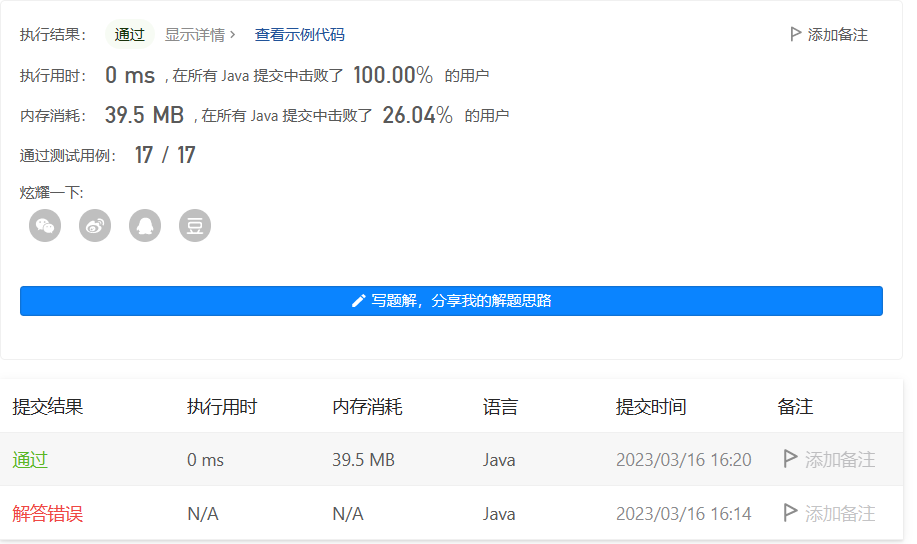Open the 查看示例代码 link
The height and width of the screenshot is (544, 917).
[299, 35]
